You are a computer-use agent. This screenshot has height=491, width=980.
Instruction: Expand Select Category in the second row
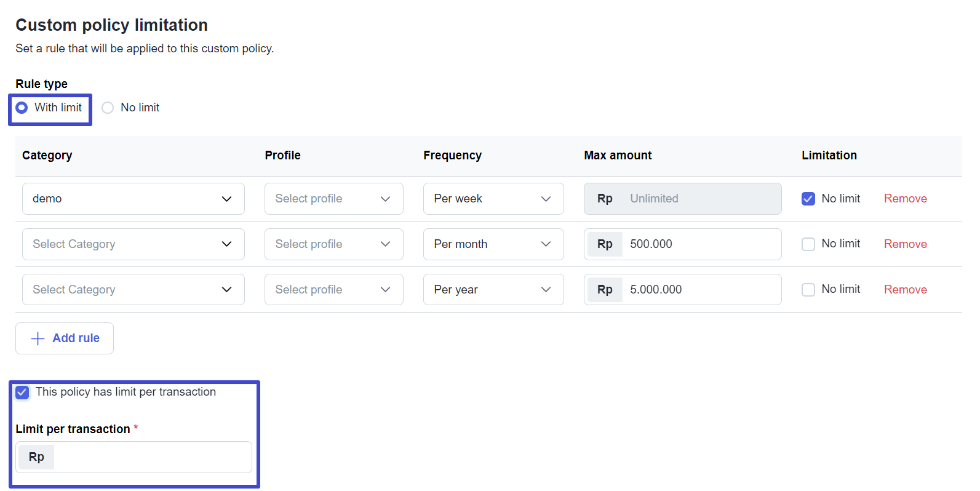click(133, 244)
